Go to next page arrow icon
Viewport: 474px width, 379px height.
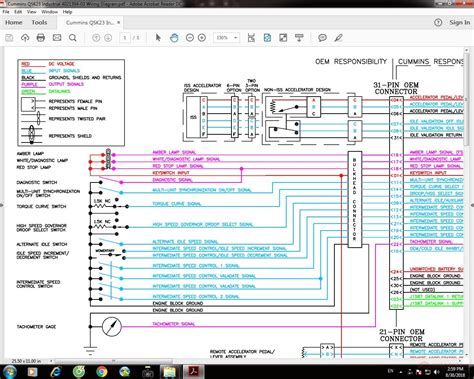point(108,38)
